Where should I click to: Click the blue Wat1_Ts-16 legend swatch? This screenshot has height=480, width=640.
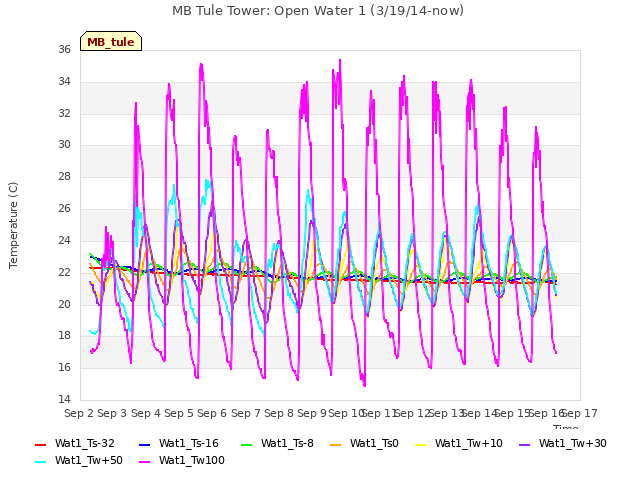[x=144, y=444]
